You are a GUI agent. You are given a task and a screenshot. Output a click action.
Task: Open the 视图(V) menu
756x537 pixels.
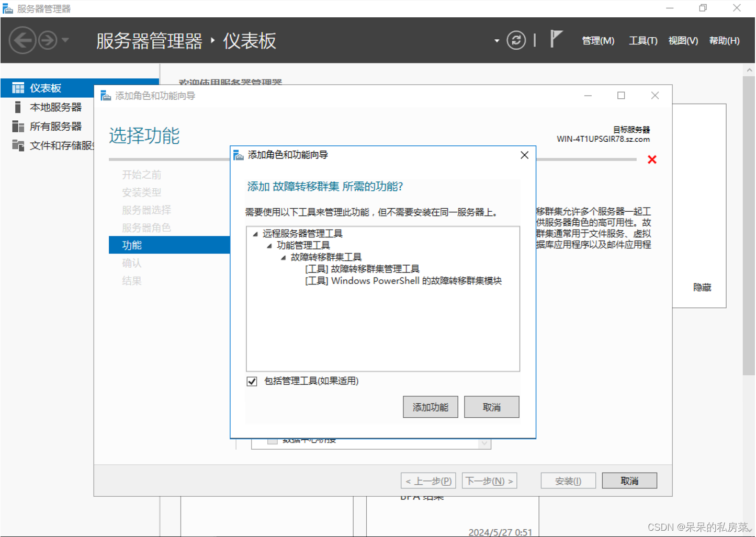tap(683, 41)
